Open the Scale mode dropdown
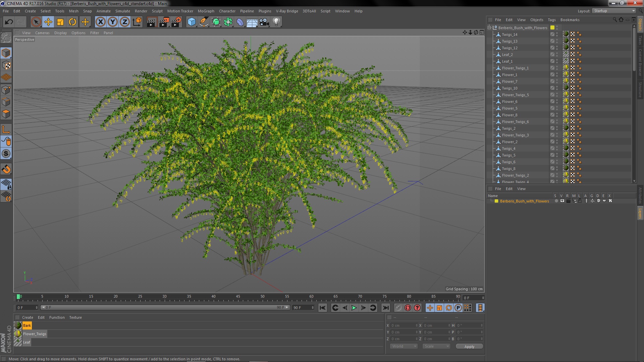The width and height of the screenshot is (644, 362). (436, 347)
